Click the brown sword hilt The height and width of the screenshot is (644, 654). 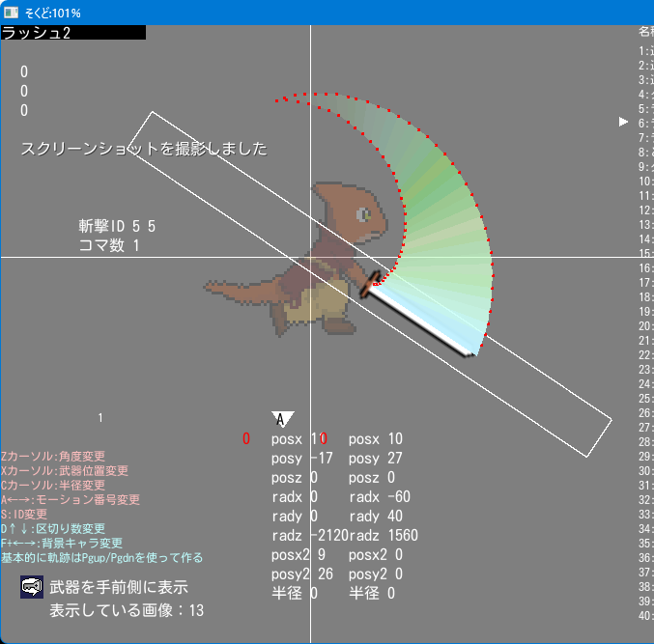click(x=369, y=284)
